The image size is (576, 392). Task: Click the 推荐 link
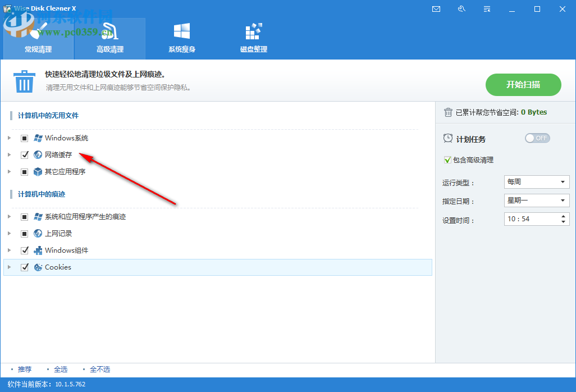pyautogui.click(x=25, y=369)
